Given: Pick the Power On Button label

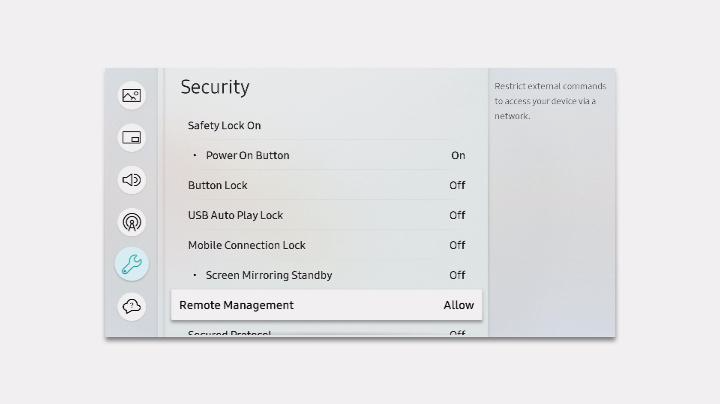Looking at the screenshot, I should 247,156.
